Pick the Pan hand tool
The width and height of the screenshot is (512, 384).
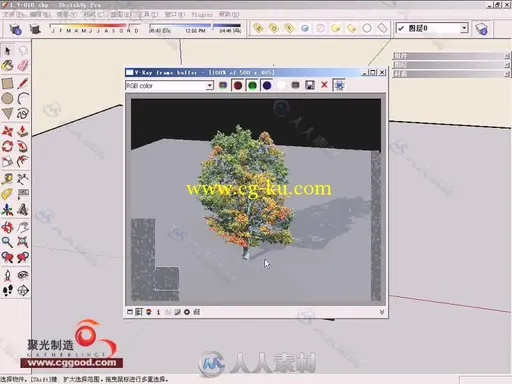(x=23, y=227)
